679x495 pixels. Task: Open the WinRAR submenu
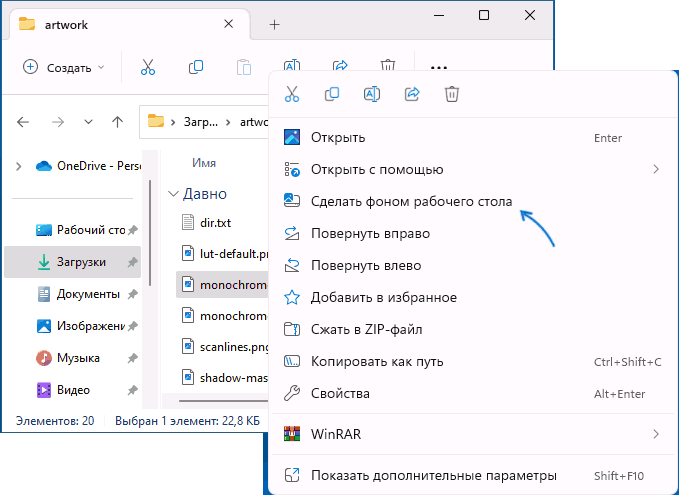pyautogui.click(x=473, y=434)
